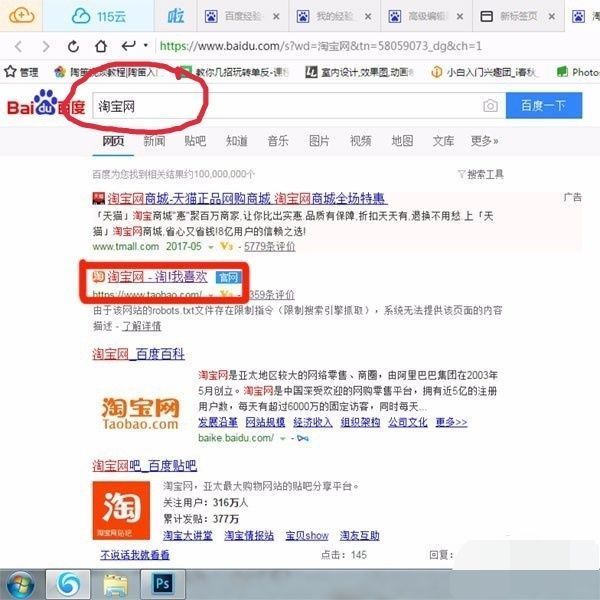This screenshot has height=600, width=600.
Task: Select the 地图 search tab
Action: tap(402, 141)
